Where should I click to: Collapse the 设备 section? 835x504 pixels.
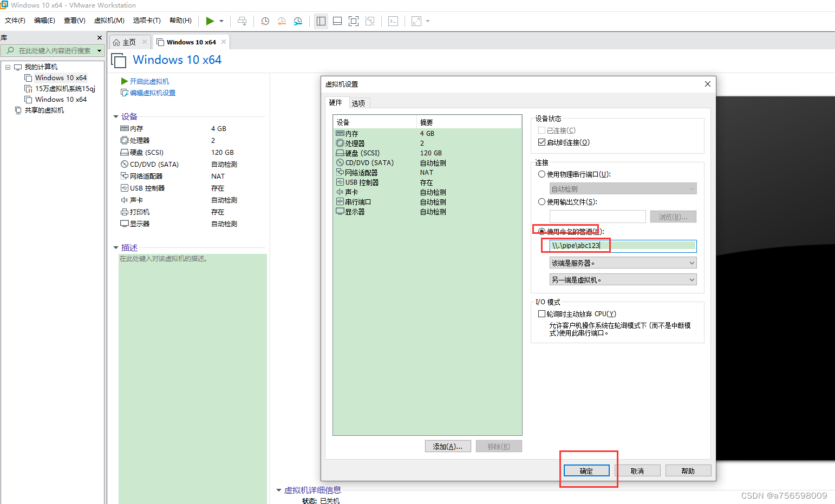click(x=116, y=116)
